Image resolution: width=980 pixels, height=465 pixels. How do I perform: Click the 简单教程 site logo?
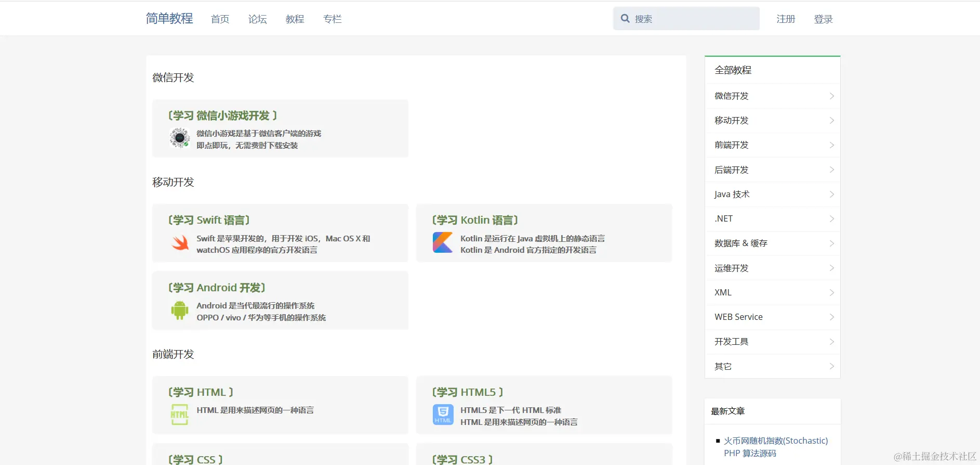click(x=169, y=18)
